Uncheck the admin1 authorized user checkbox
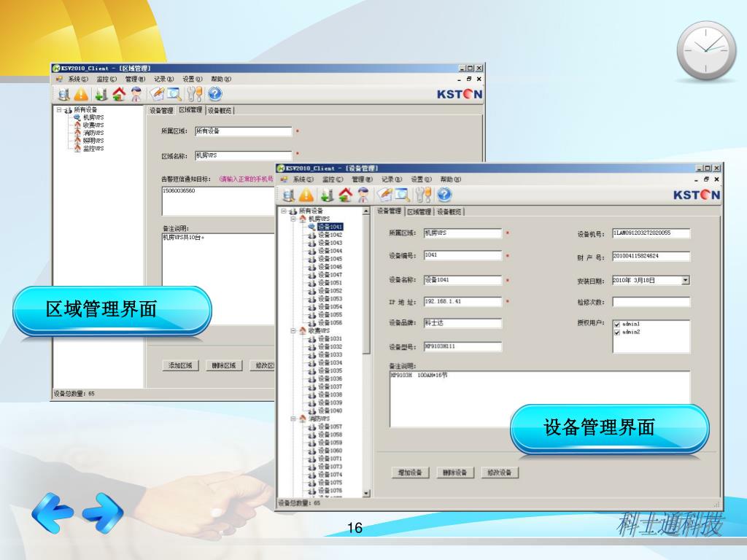The width and height of the screenshot is (747, 560). pos(617,324)
